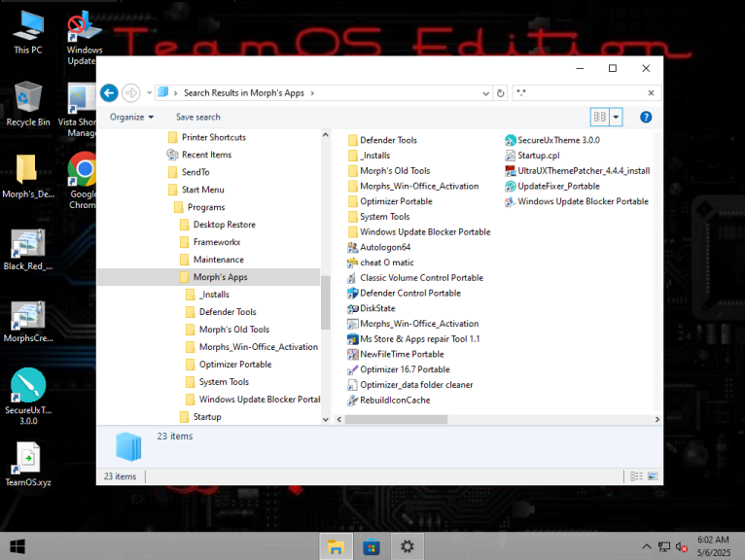The width and height of the screenshot is (745, 560).
Task: Select the Startup.cpl file icon
Action: [x=511, y=156]
